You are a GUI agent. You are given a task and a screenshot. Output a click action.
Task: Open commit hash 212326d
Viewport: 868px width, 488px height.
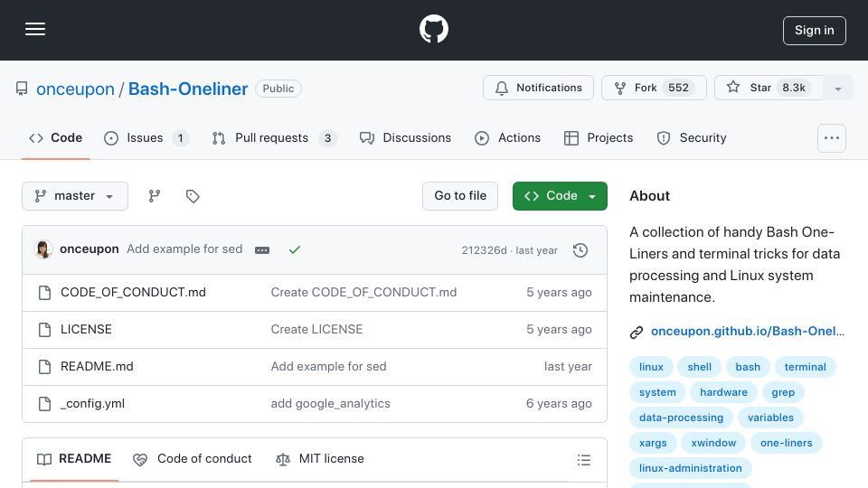484,250
